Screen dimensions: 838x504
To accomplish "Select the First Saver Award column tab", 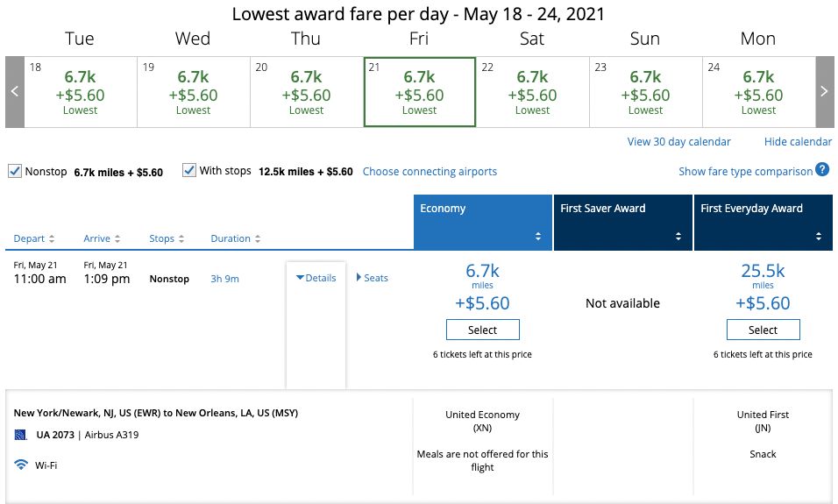I will [622, 223].
